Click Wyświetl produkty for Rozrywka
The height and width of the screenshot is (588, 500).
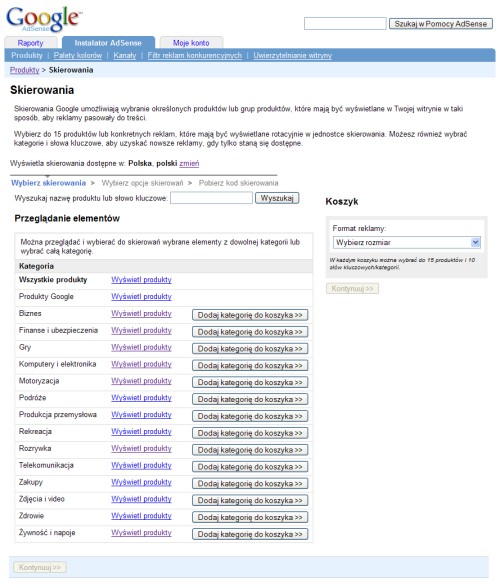click(141, 448)
